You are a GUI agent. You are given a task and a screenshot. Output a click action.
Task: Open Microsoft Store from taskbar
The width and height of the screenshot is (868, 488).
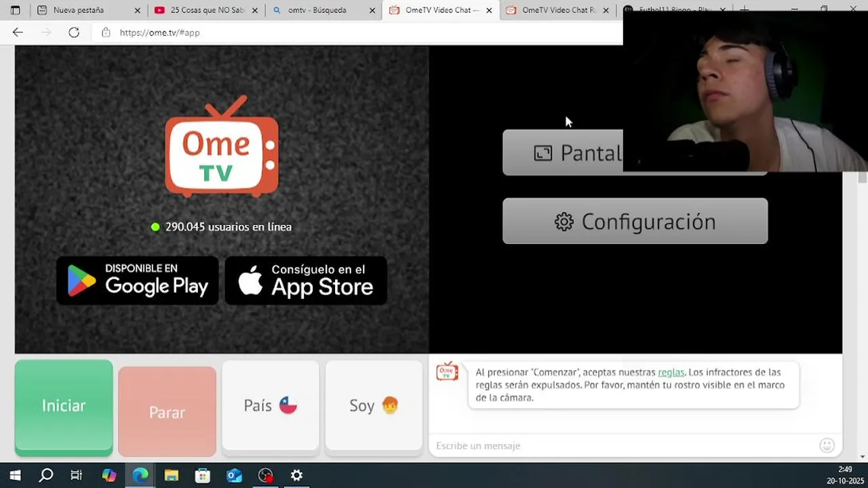[x=203, y=475]
